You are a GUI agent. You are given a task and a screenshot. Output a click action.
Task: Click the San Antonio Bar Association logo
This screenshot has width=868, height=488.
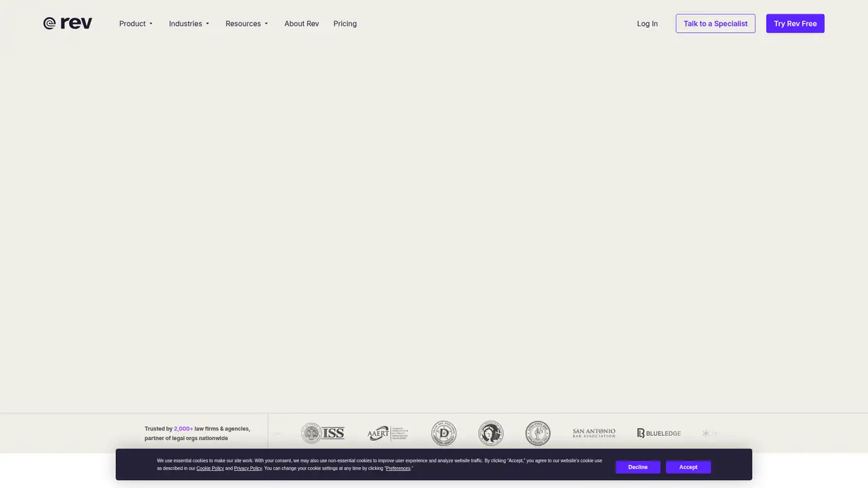click(594, 433)
